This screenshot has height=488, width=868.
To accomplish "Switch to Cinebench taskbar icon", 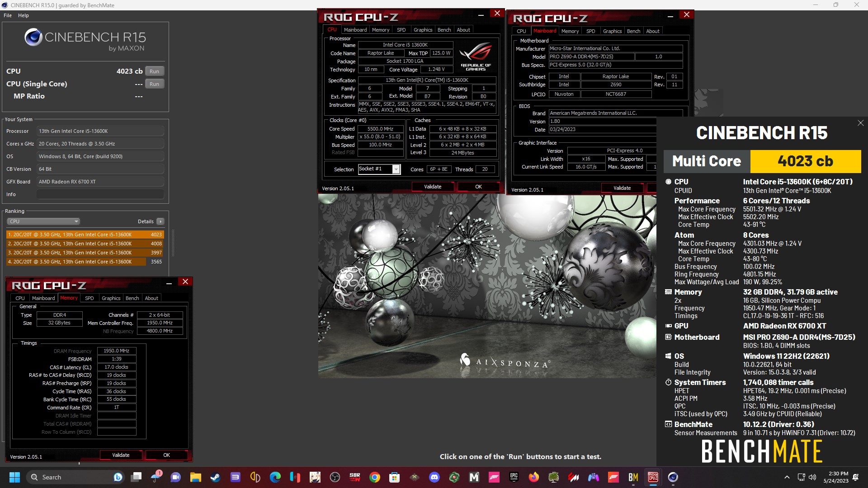I will click(x=673, y=477).
